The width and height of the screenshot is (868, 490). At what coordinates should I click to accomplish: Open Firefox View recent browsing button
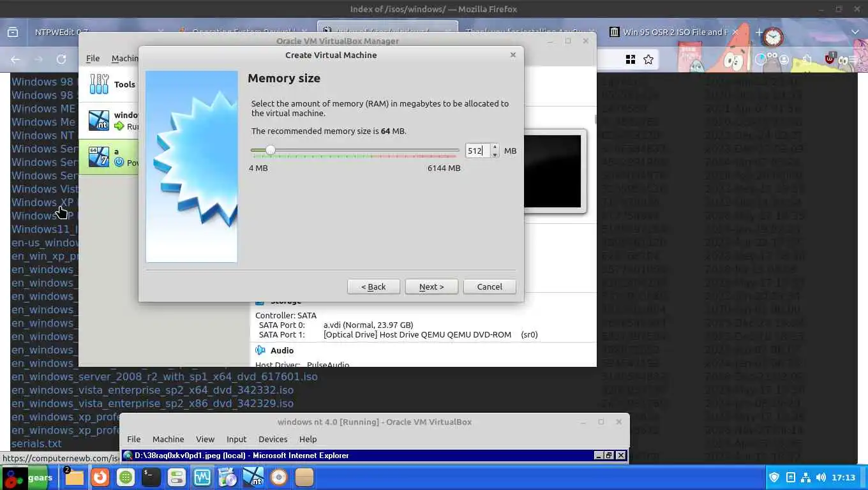pyautogui.click(x=13, y=32)
